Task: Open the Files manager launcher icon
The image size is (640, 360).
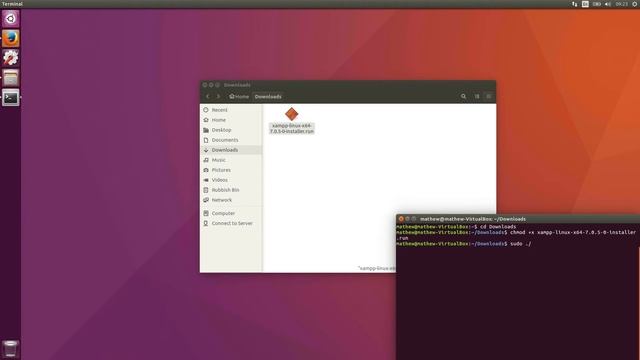Action: click(x=11, y=78)
